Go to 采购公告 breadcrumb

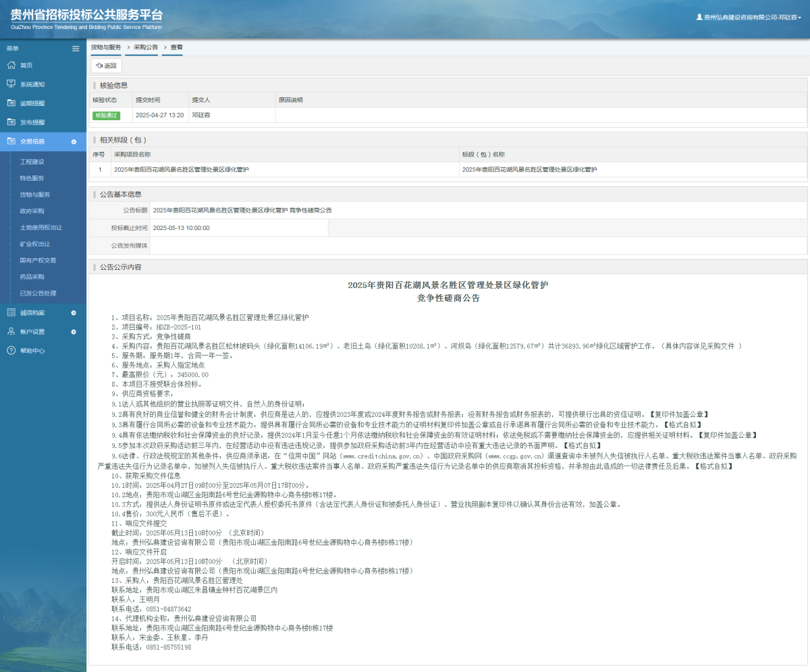pos(145,47)
